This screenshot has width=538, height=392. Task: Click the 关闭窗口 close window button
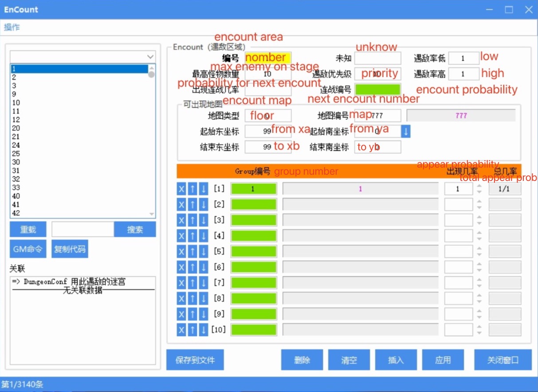pos(503,360)
